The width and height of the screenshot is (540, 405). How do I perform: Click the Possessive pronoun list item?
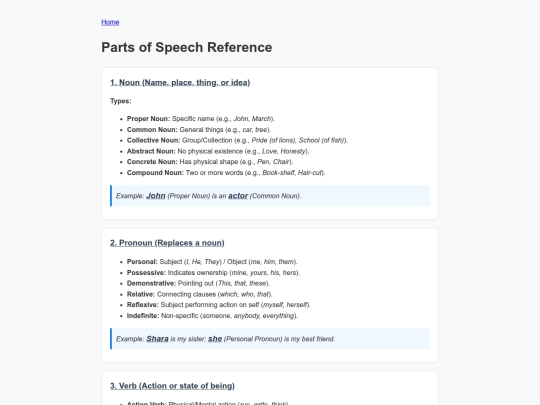click(214, 273)
